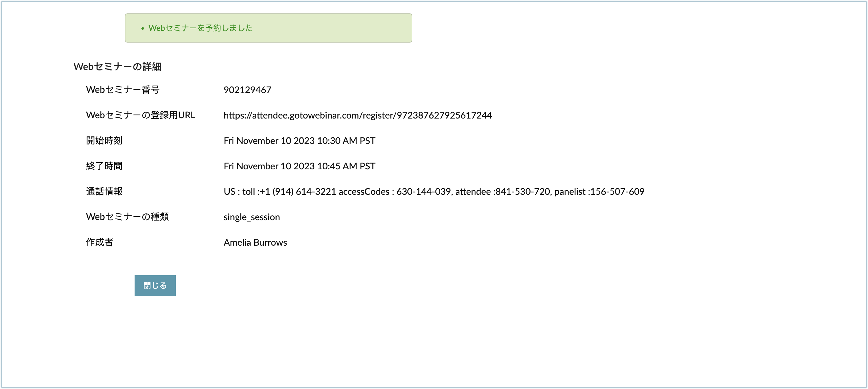Click the webinar registration URL text
The height and width of the screenshot is (389, 868).
(x=357, y=115)
